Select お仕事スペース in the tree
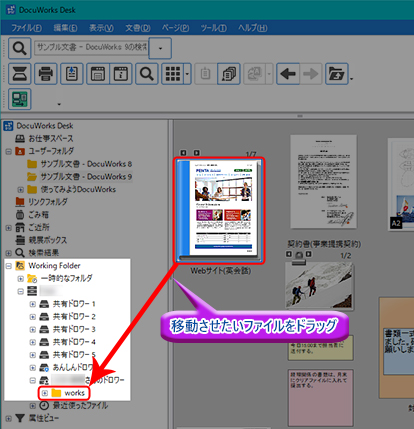Screen dimensions: 414x429 [x=51, y=138]
